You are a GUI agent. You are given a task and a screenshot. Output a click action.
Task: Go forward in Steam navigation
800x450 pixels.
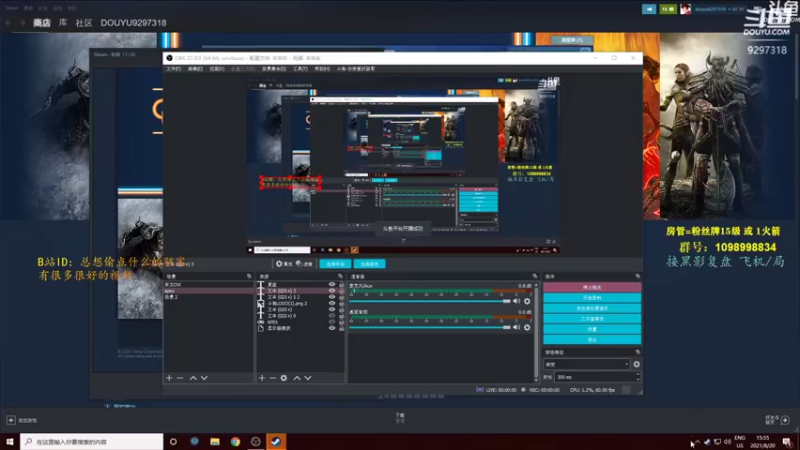coord(22,23)
